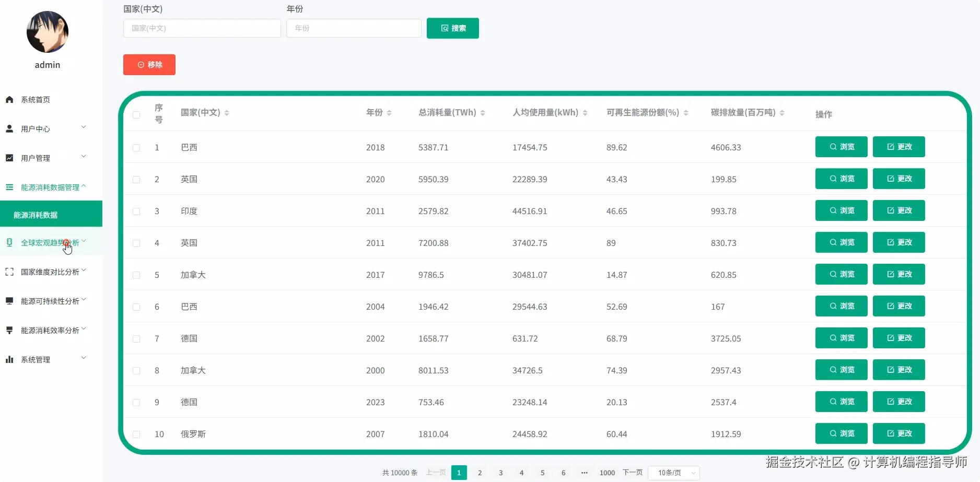Click the 能源可持续性分析 monitor icon
The image size is (980, 482).
9,301
